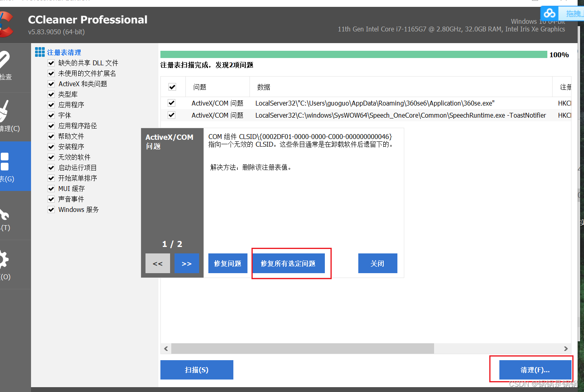Sort results by the 数据 column header
Image resolution: width=584 pixels, height=392 pixels.
coord(401,87)
